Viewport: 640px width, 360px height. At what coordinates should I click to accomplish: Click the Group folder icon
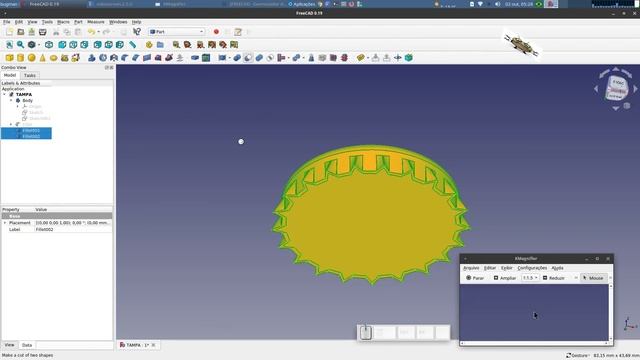[160, 44]
